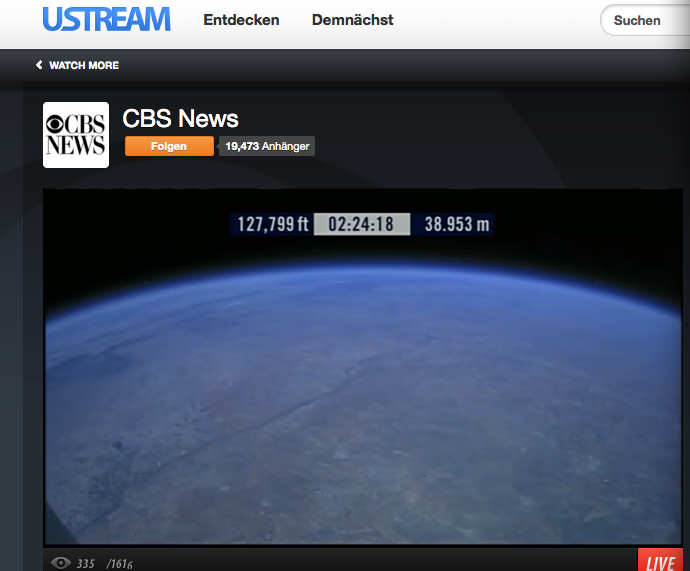Click the viewer count eye icon
Image resolution: width=690 pixels, height=571 pixels.
pos(60,563)
